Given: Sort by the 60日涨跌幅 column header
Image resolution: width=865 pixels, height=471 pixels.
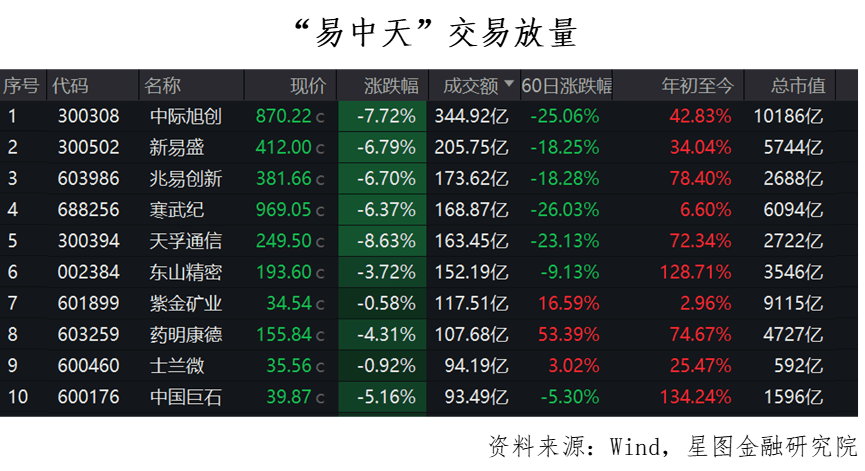Looking at the screenshot, I should pyautogui.click(x=567, y=85).
